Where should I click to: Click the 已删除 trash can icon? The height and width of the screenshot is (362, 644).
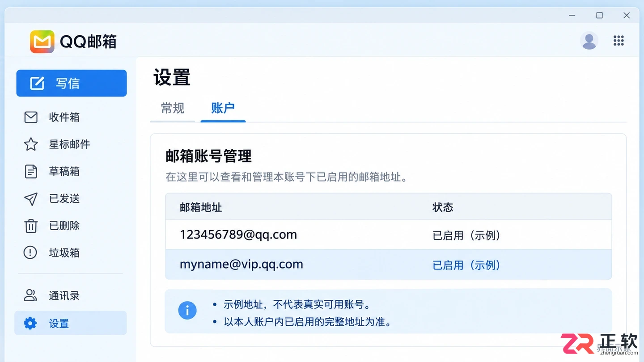click(x=31, y=226)
